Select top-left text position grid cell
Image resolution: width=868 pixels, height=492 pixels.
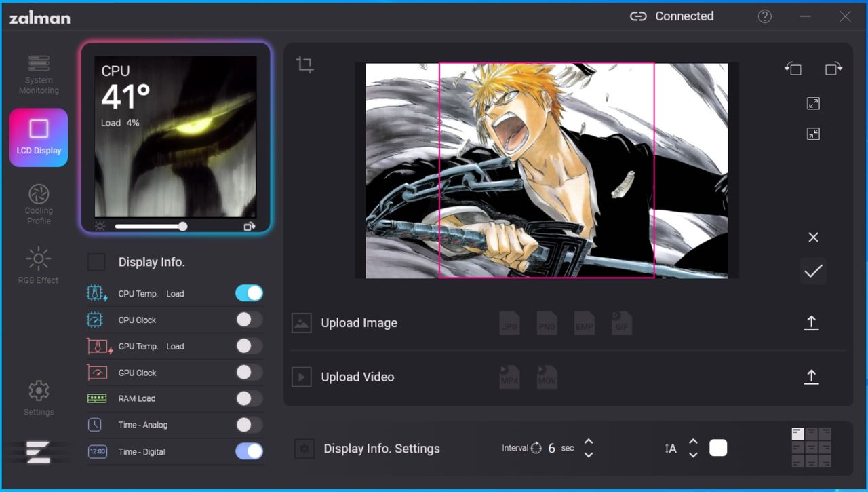(x=798, y=433)
